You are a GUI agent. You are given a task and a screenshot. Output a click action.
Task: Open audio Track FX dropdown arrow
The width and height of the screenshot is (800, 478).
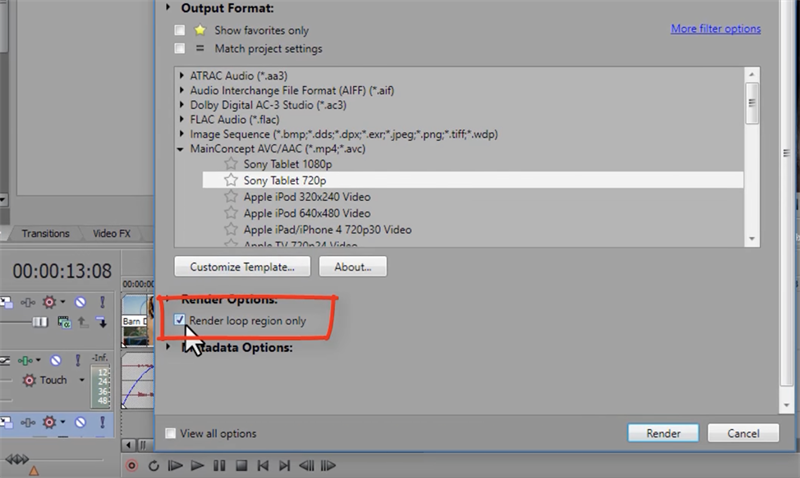[x=38, y=361]
